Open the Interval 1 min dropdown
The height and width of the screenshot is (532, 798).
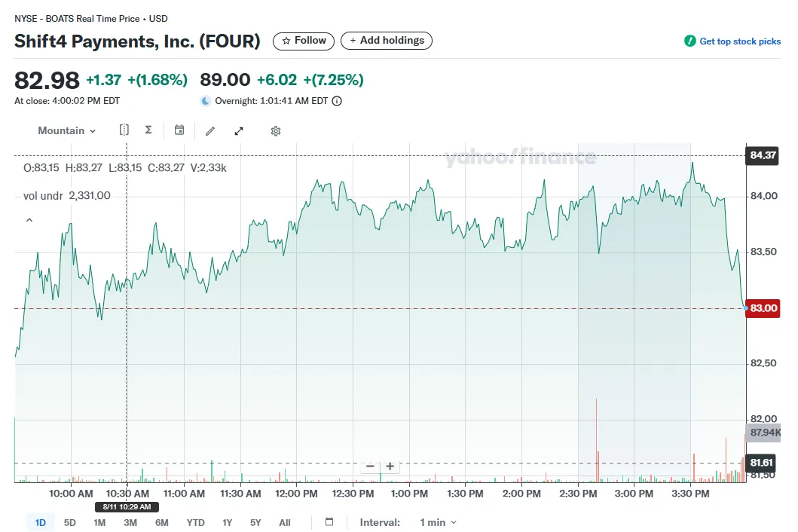point(438,522)
